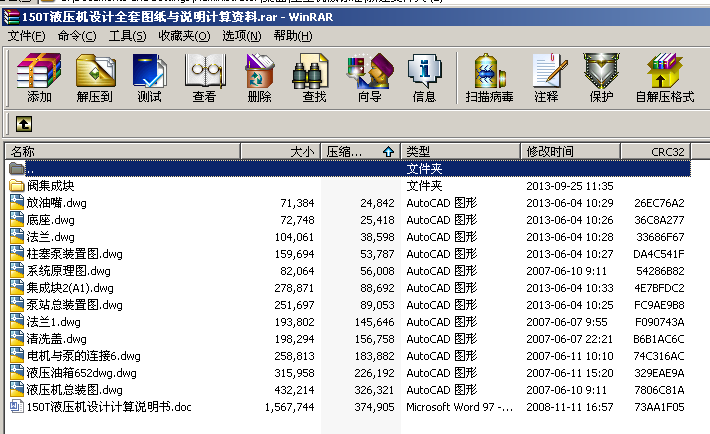Screen dimensions: 710x434
Task: Open the 文件(F) menu
Action: coord(27,36)
